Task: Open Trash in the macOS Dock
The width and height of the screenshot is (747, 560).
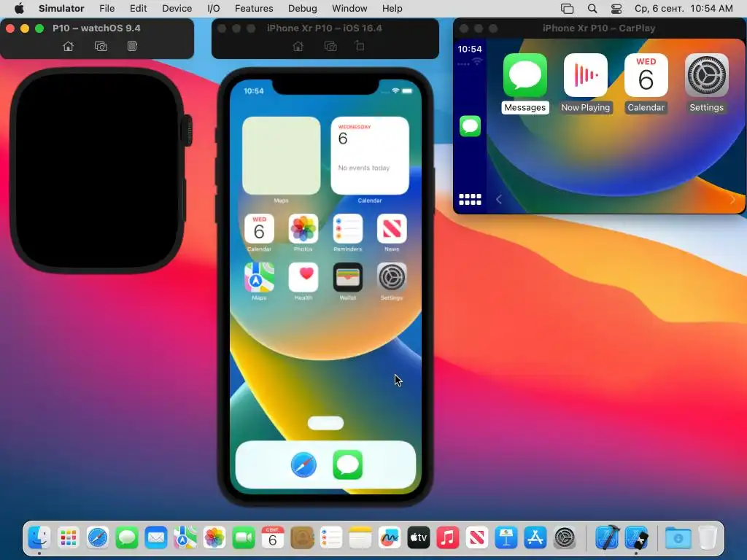Action: (x=708, y=538)
